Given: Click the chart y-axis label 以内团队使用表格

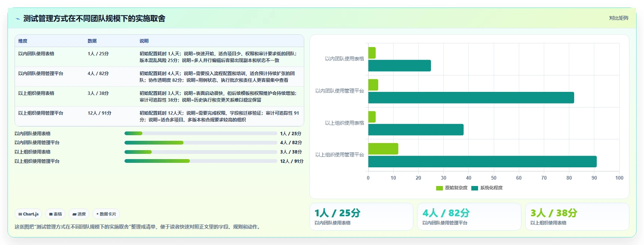Looking at the screenshot, I should coord(344,59).
